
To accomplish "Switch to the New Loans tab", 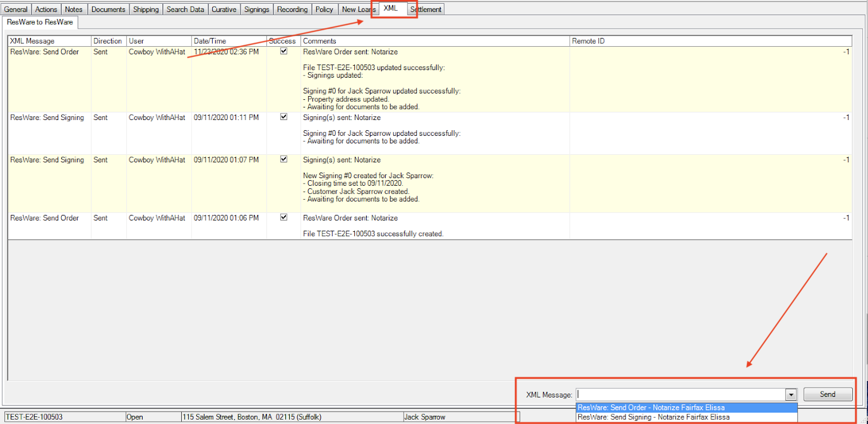I will [x=359, y=9].
